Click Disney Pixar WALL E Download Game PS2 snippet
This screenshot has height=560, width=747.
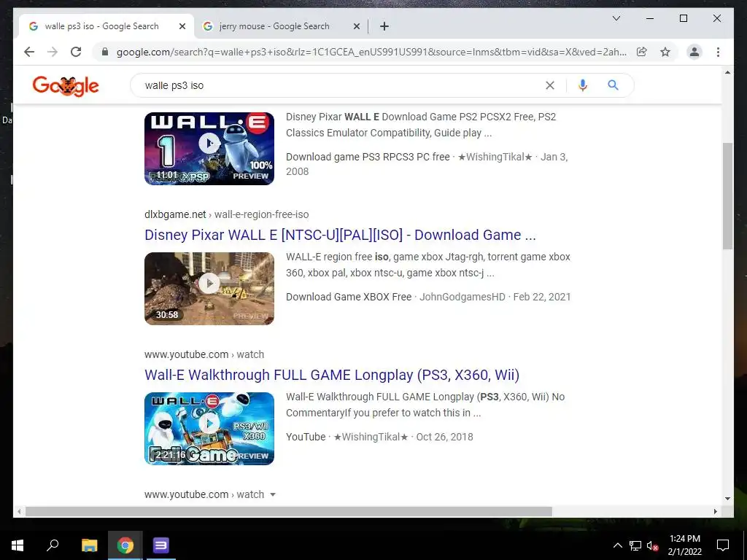(421, 125)
